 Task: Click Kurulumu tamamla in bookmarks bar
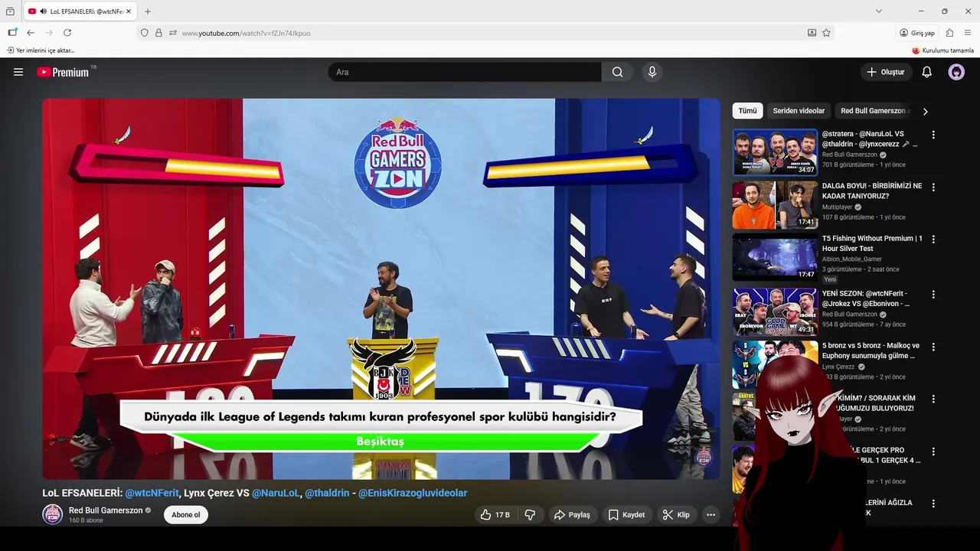point(943,51)
